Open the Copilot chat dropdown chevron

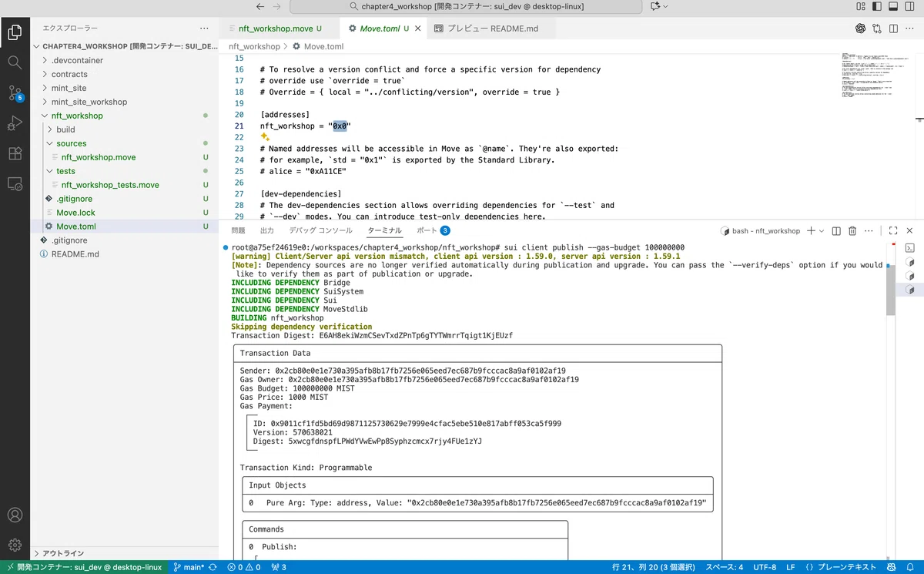coord(666,7)
